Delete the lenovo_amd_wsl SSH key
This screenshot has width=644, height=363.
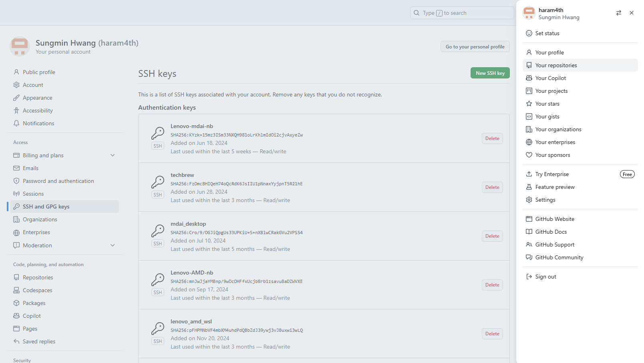pos(492,334)
